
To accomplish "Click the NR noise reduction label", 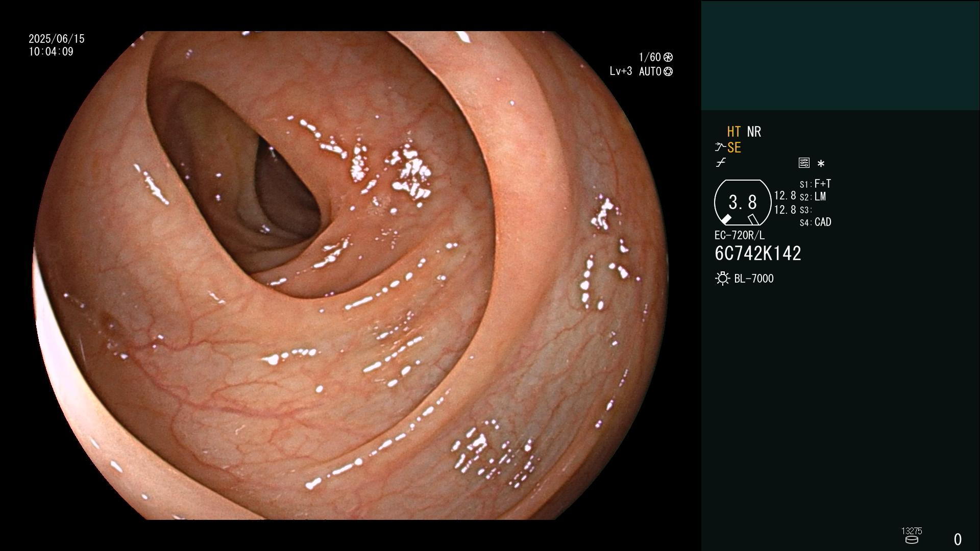I will [754, 132].
